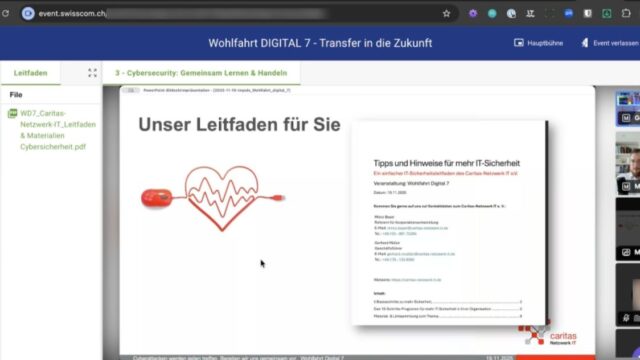Image resolution: width=640 pixels, height=360 pixels.
Task: Click the Hauptbühne stage icon
Action: [519, 43]
